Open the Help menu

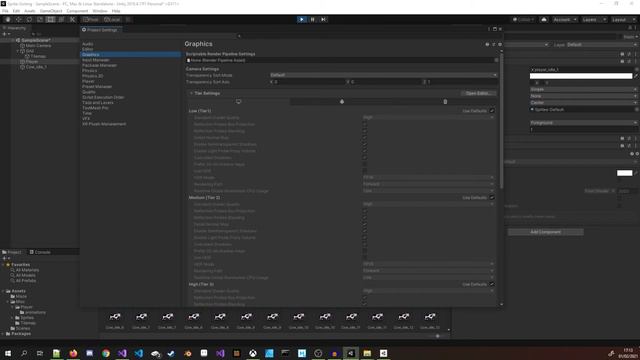pyautogui.click(x=116, y=11)
